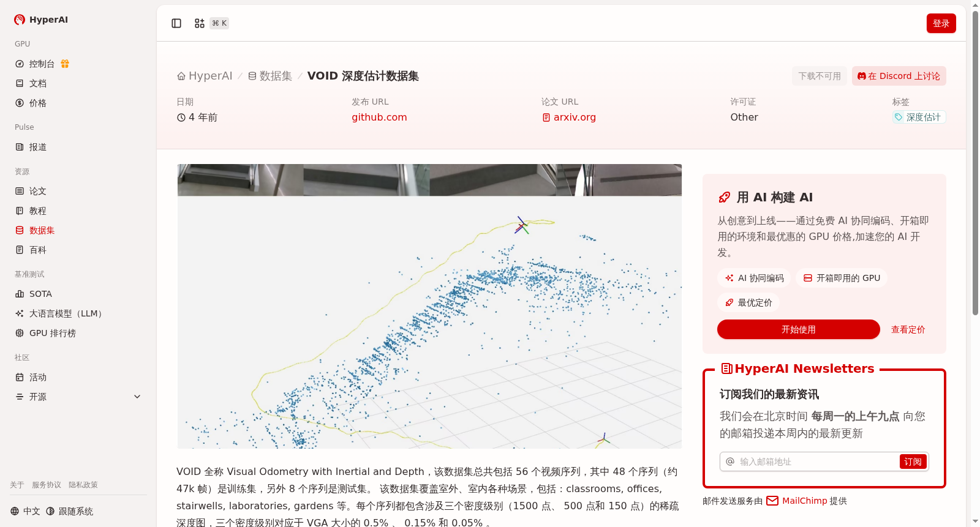Click the 输入邮箱地址 email field
Image resolution: width=980 pixels, height=527 pixels.
point(818,462)
